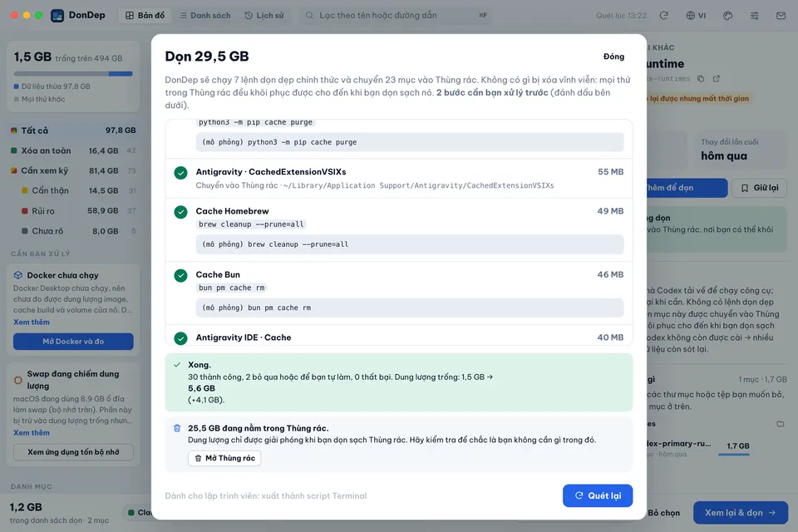The height and width of the screenshot is (532, 798).
Task: Open the color theme palette icon
Action: (x=728, y=15)
